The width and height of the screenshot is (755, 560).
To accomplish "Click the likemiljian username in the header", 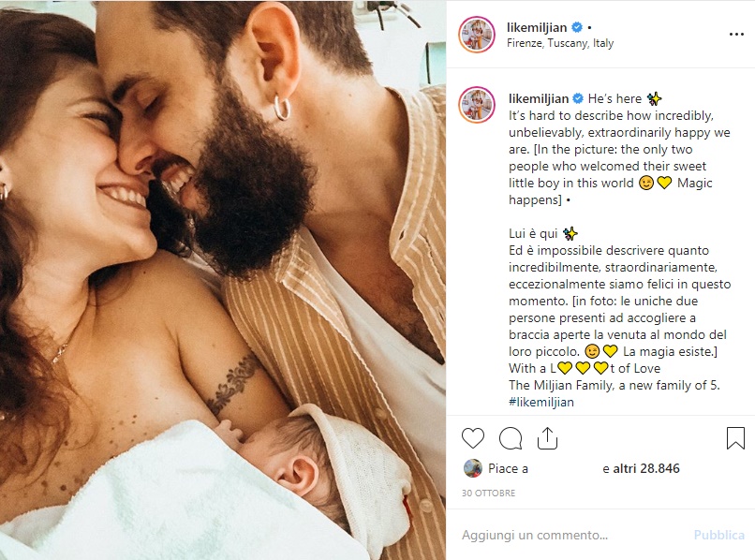I will point(537,27).
